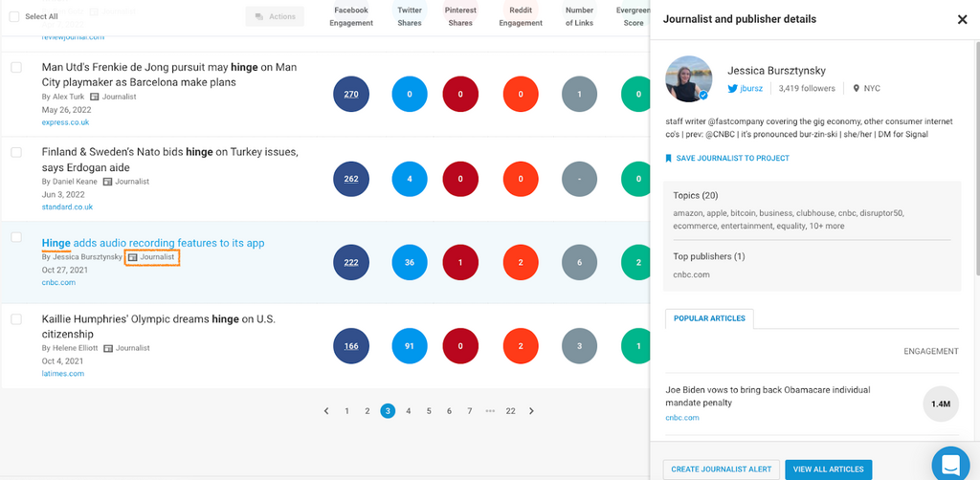Click Create Journalist Alert button
The image size is (980, 480).
721,469
